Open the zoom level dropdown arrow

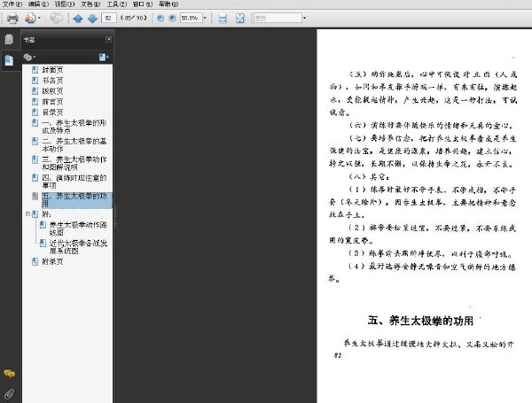tap(205, 18)
